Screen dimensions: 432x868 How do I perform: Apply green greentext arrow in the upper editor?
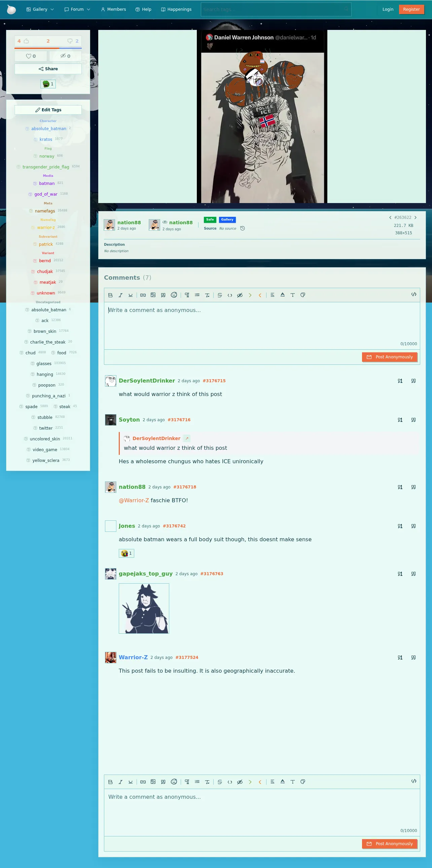coord(250,295)
